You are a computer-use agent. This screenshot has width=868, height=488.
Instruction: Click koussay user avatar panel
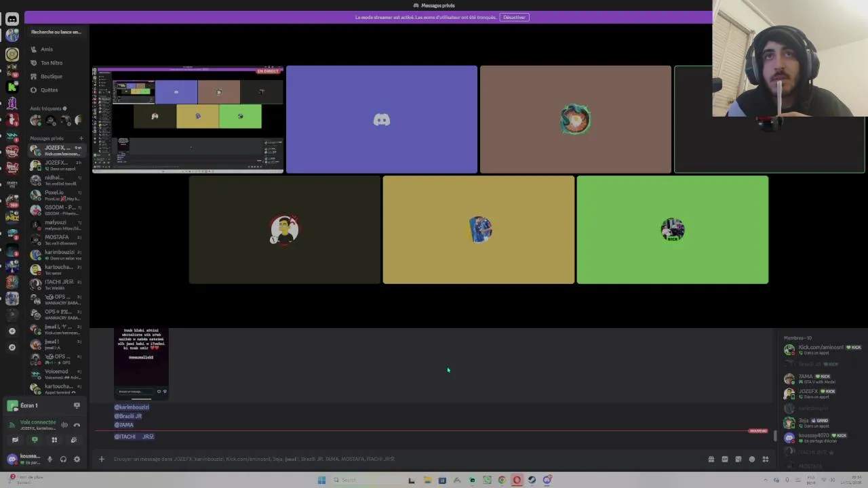[x=24, y=459]
